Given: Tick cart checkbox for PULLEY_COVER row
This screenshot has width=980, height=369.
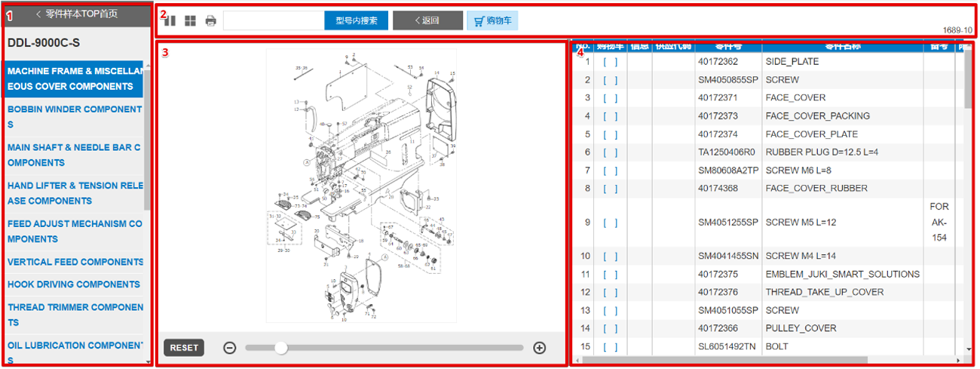Looking at the screenshot, I should click(610, 329).
